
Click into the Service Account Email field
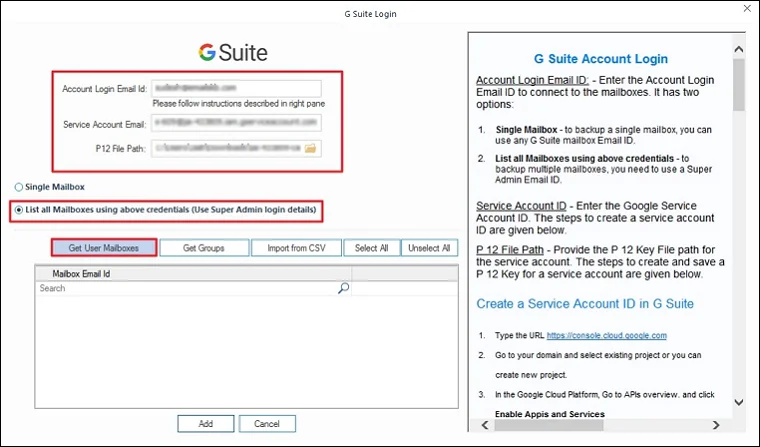click(235, 124)
